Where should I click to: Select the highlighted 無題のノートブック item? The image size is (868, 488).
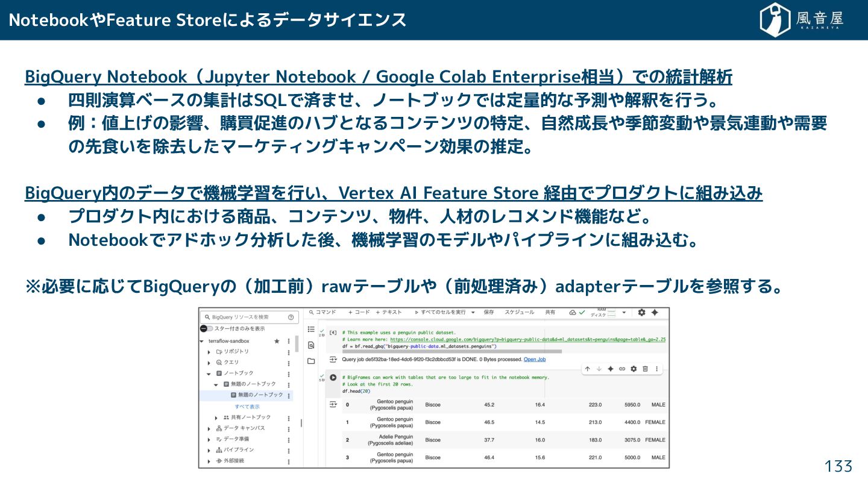coord(247,396)
